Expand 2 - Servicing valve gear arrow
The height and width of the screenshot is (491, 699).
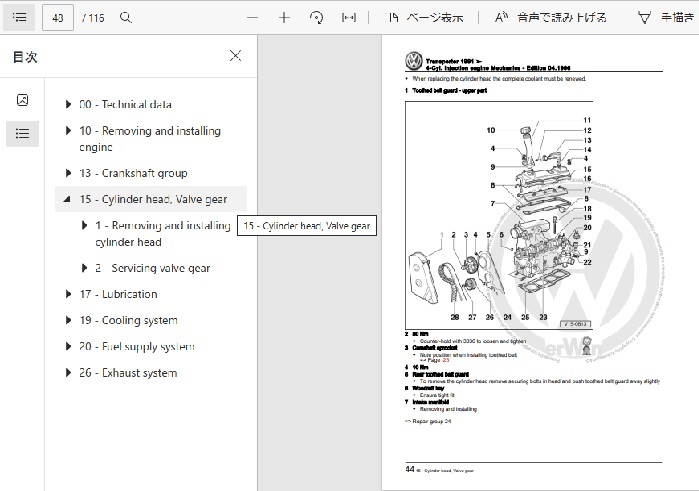coord(84,268)
